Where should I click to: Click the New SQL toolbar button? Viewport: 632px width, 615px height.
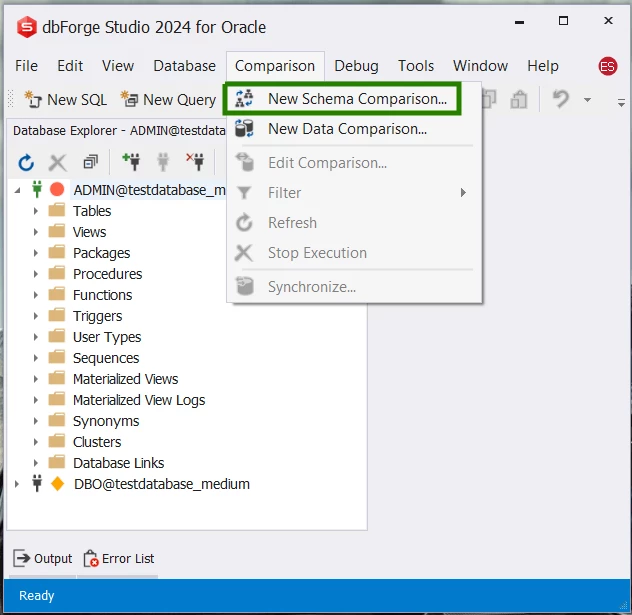point(65,100)
